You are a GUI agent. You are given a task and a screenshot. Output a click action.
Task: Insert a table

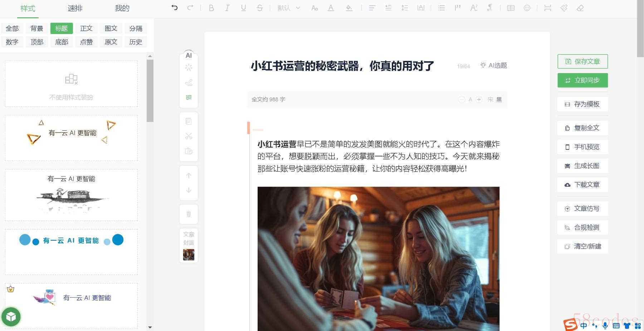511,8
